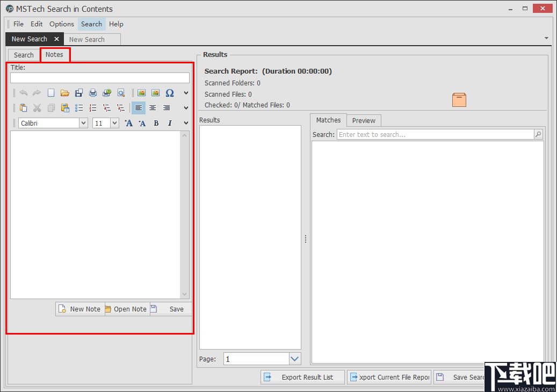Open the Edit menu
The height and width of the screenshot is (392, 557).
coord(37,24)
